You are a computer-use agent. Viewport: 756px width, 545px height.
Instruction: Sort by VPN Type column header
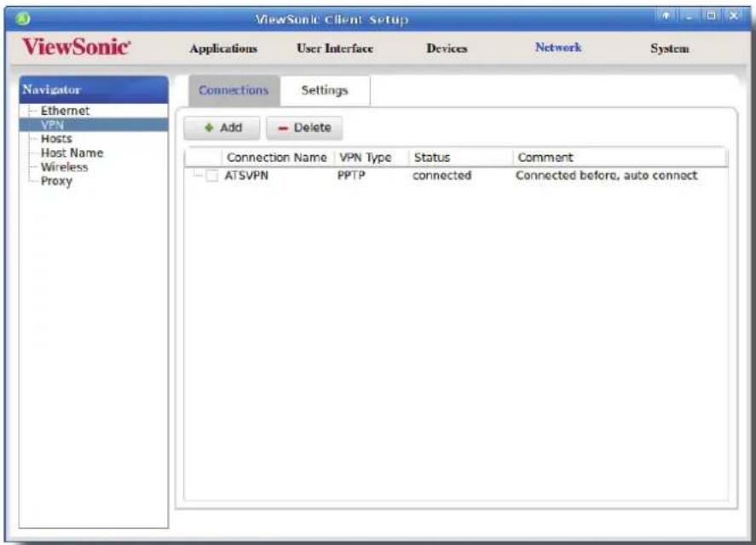coord(372,158)
